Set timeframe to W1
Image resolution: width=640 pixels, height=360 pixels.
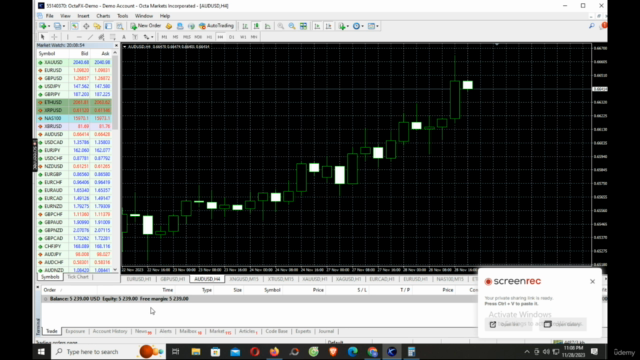pos(243,37)
